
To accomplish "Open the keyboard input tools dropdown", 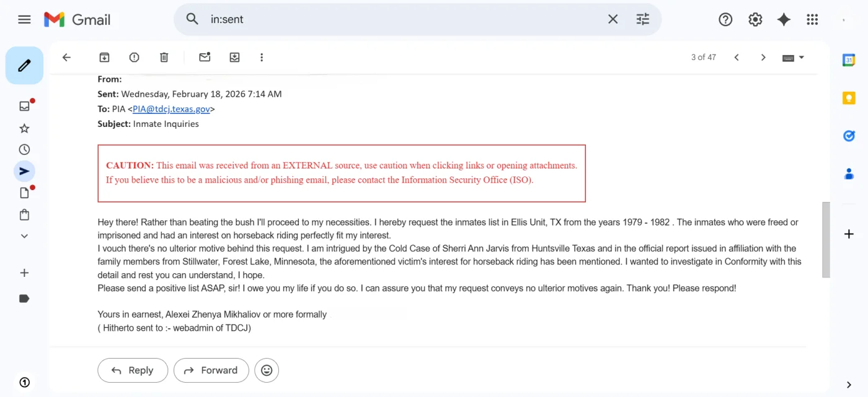I will [x=792, y=57].
